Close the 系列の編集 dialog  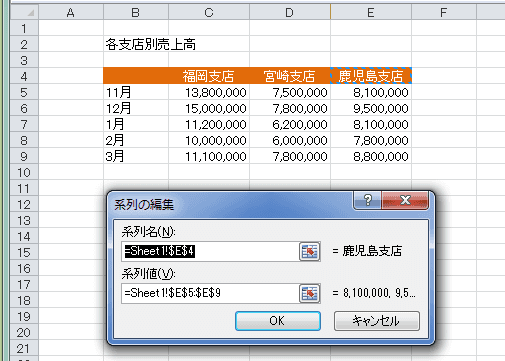click(405, 200)
